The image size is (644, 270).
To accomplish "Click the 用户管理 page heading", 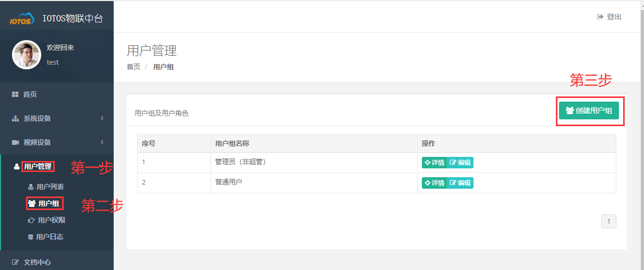I will (x=152, y=51).
